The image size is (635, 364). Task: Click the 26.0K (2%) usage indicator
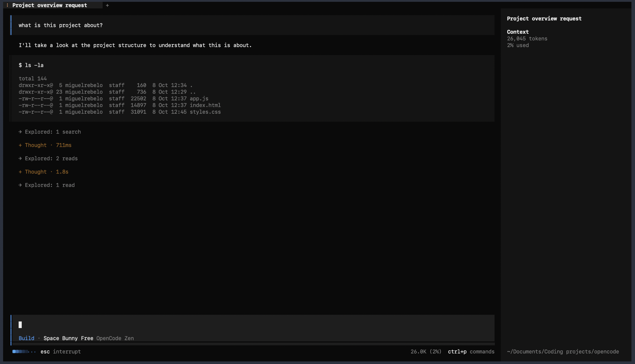coord(426,352)
